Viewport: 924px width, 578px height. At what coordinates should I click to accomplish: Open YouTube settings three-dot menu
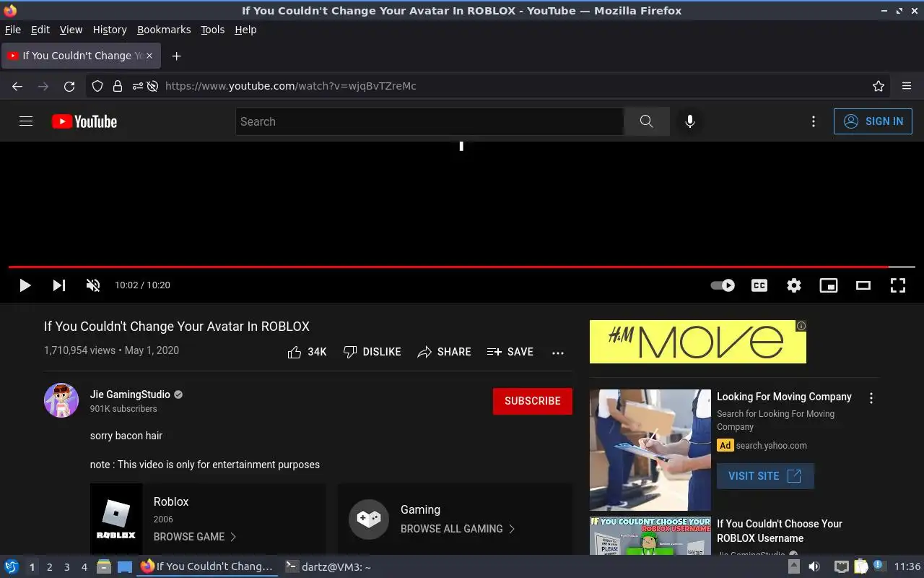tap(814, 121)
